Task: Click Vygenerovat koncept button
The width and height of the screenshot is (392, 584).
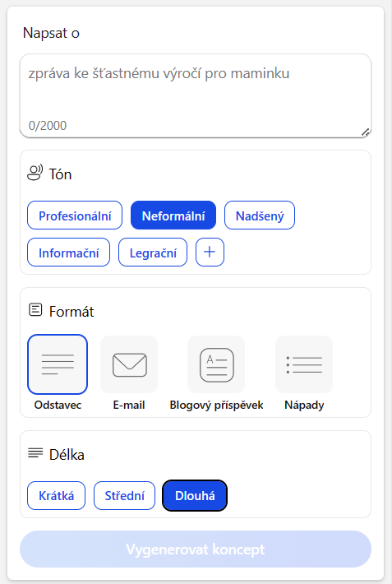Action: point(196,549)
